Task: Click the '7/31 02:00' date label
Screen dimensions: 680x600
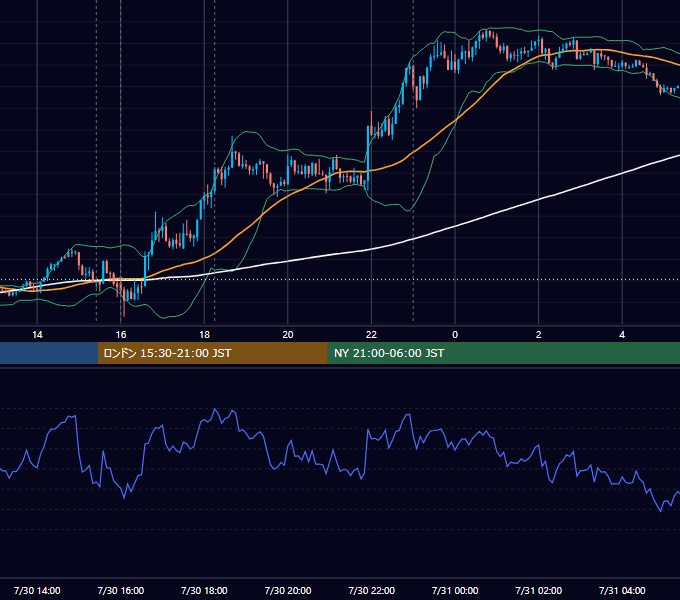Action: tap(539, 590)
